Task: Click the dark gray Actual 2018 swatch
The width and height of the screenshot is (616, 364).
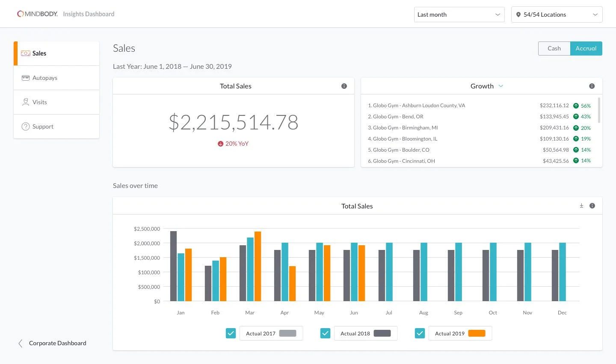Action: point(382,333)
